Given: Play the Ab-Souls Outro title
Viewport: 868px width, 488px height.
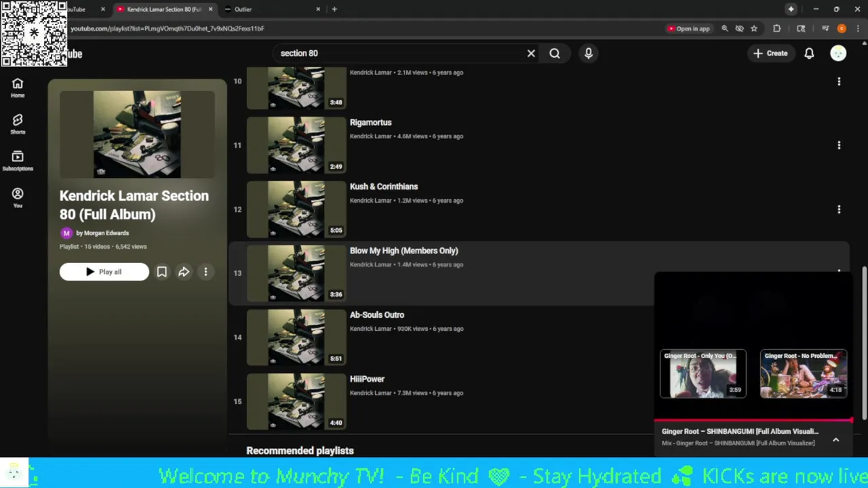Looking at the screenshot, I should pyautogui.click(x=377, y=314).
